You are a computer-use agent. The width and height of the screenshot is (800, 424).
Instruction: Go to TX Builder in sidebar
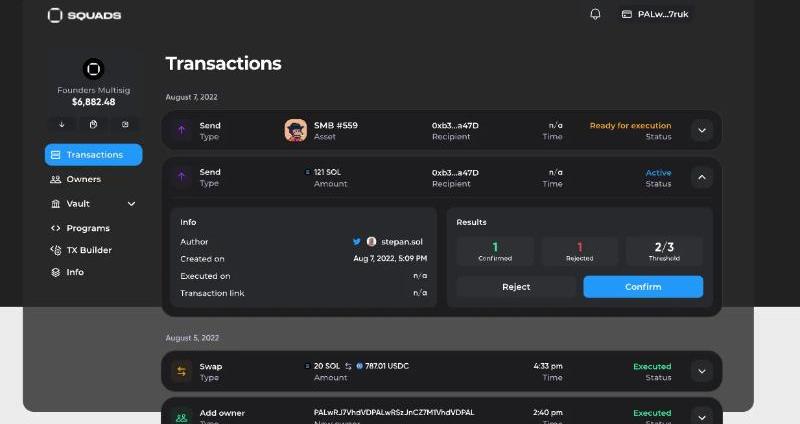coord(88,250)
